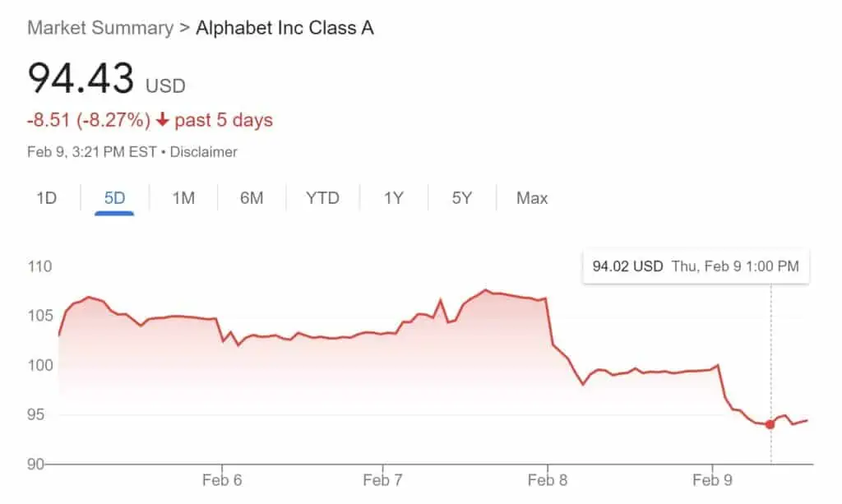The height and width of the screenshot is (504, 842).
Task: Select the Max time range tab
Action: tap(532, 198)
